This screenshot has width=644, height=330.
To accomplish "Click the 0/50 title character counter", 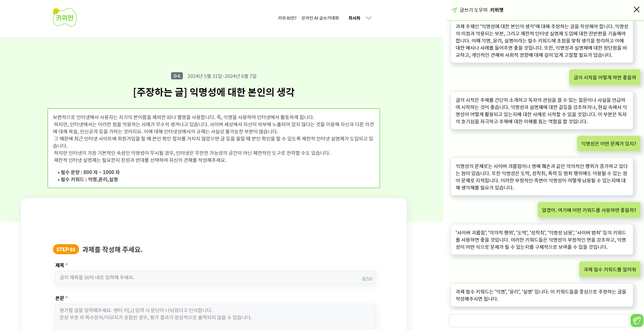I will [367, 279].
